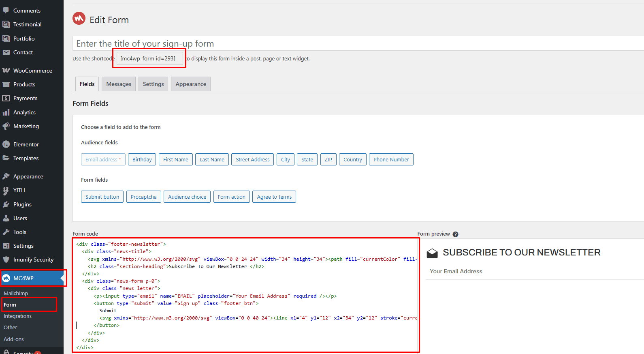Click the YITH icon in sidebar
Screen dimensions: 644x354
tap(6, 190)
